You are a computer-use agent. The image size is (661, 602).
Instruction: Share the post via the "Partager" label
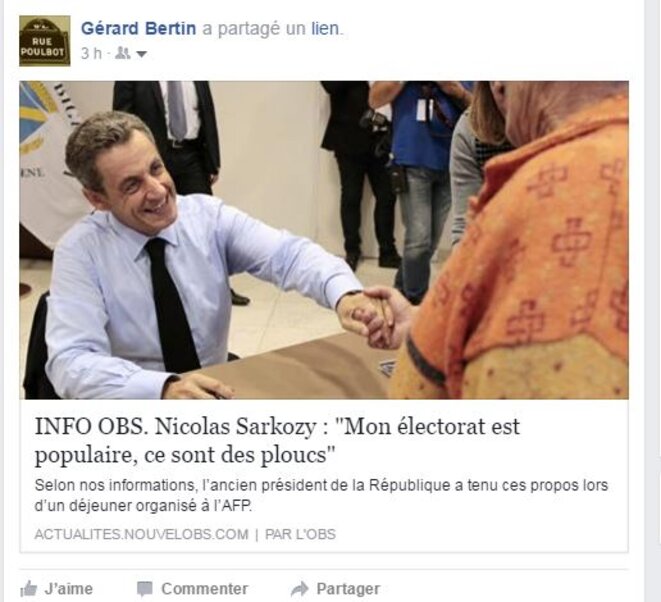(x=348, y=589)
